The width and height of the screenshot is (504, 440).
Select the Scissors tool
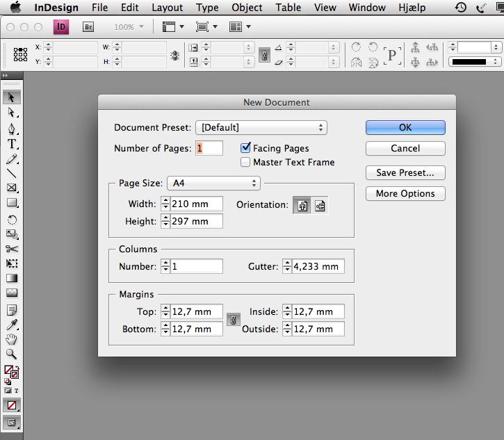[12, 249]
